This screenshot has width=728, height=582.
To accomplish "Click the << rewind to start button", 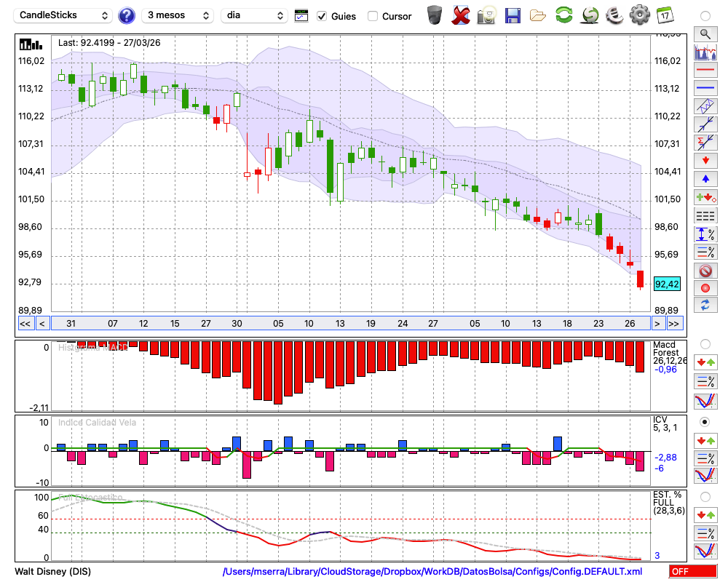I will [x=25, y=324].
